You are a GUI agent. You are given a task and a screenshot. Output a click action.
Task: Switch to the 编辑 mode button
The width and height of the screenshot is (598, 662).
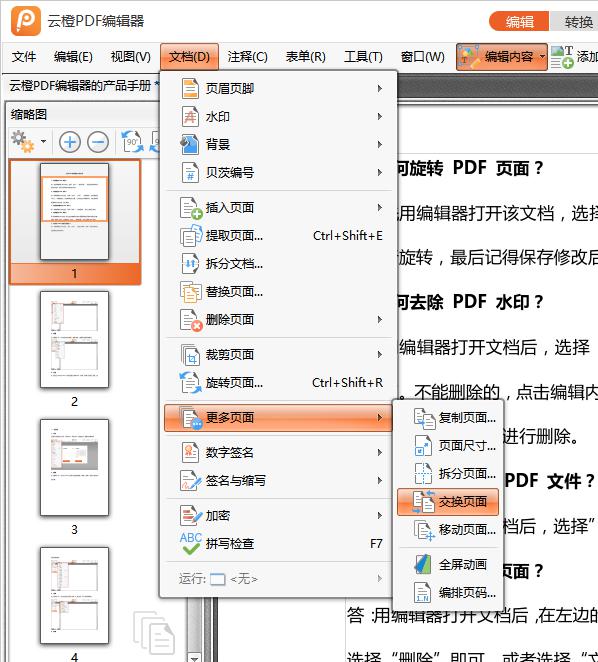pos(519,22)
